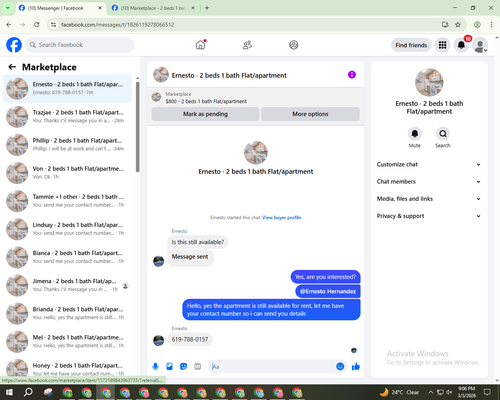Viewport: 500px width, 400px height.
Task: Open the Lindsay conversation
Action: (x=67, y=229)
